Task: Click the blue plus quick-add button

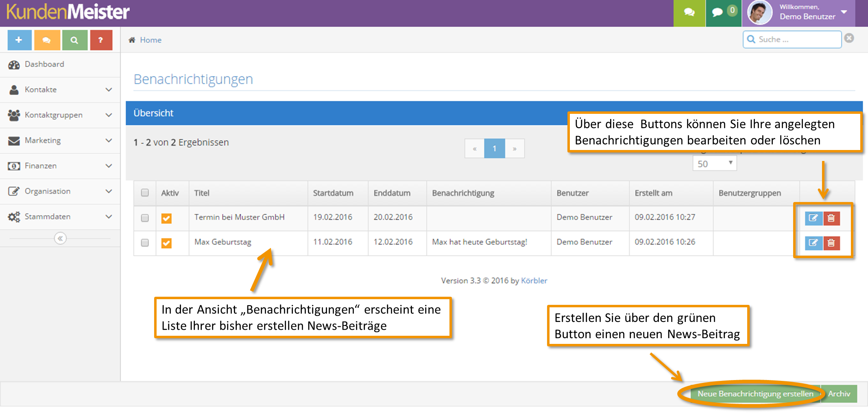Action: pos(19,40)
